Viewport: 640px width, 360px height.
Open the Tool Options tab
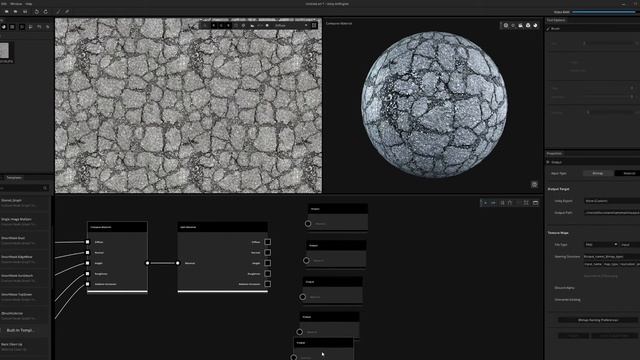556,20
